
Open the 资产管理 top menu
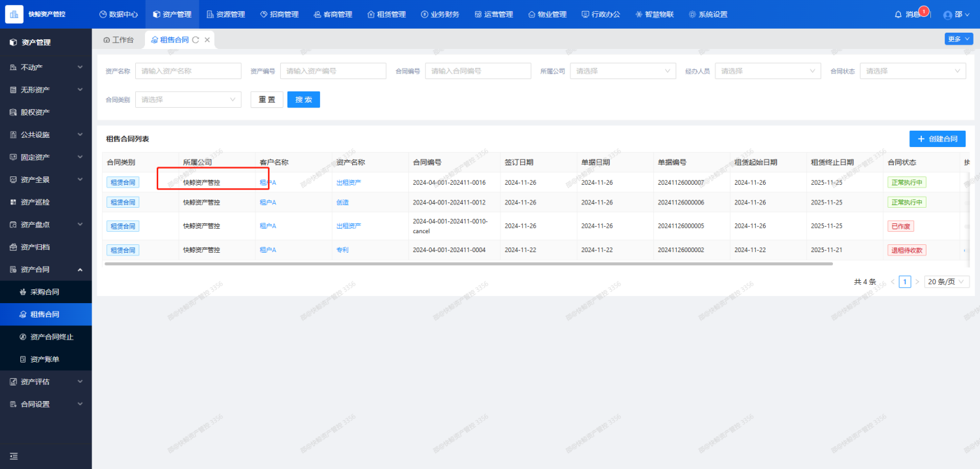click(x=172, y=14)
